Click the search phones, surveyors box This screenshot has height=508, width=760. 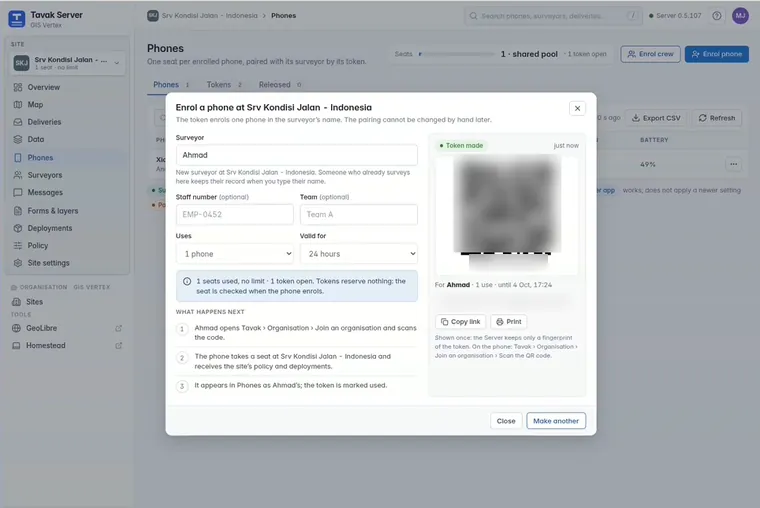click(553, 16)
